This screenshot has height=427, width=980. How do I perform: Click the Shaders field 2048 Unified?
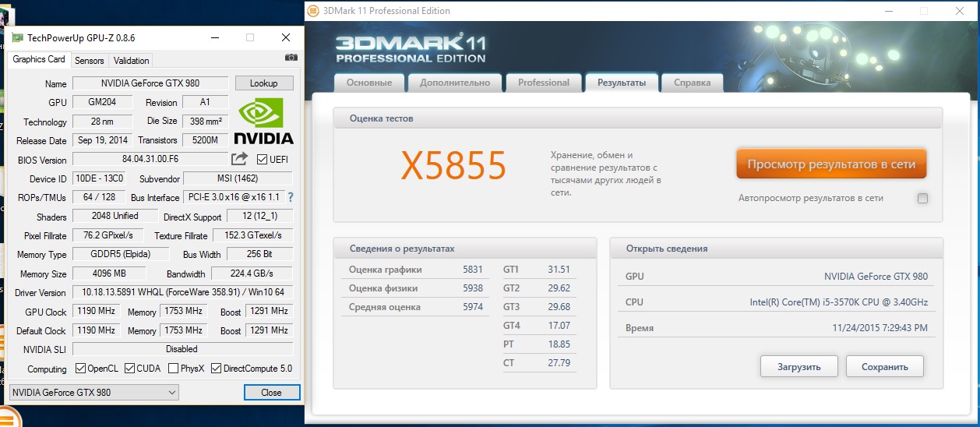point(115,216)
